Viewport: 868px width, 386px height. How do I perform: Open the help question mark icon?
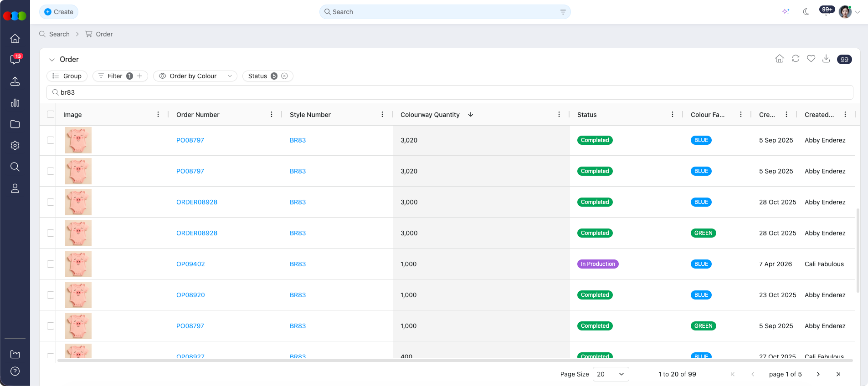(x=15, y=371)
